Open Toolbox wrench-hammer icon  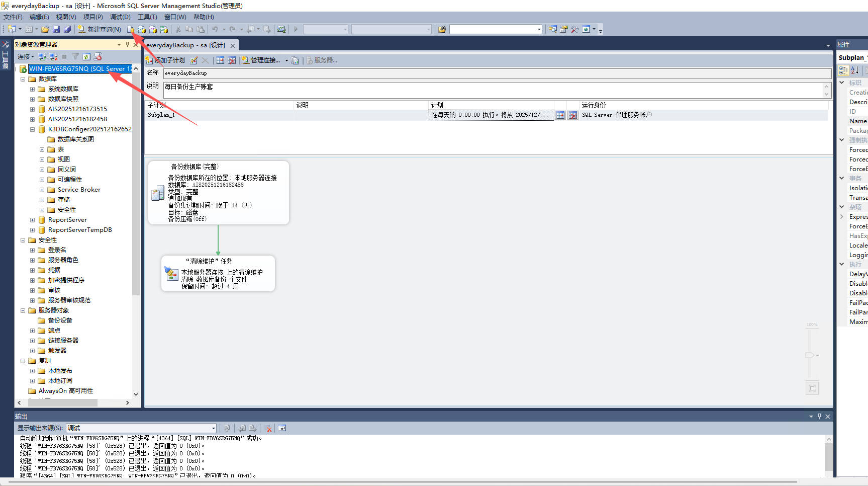click(575, 29)
